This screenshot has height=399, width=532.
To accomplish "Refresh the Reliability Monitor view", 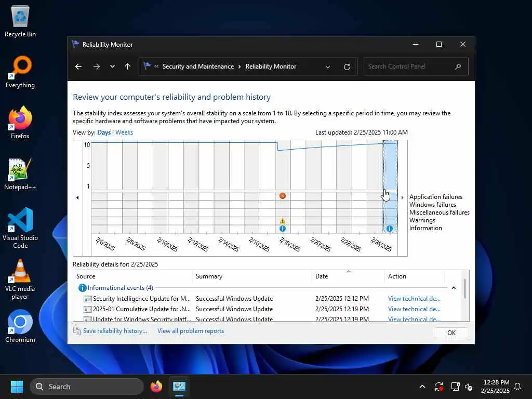I will (347, 67).
